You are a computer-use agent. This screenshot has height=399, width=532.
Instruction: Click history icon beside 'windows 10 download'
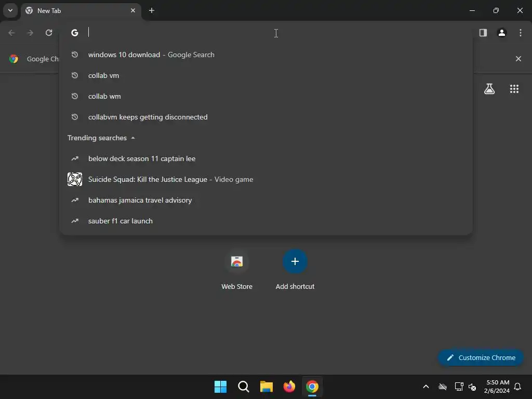tap(75, 55)
